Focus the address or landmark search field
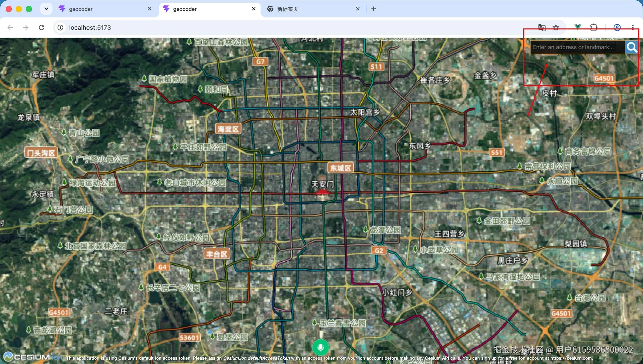 578,47
